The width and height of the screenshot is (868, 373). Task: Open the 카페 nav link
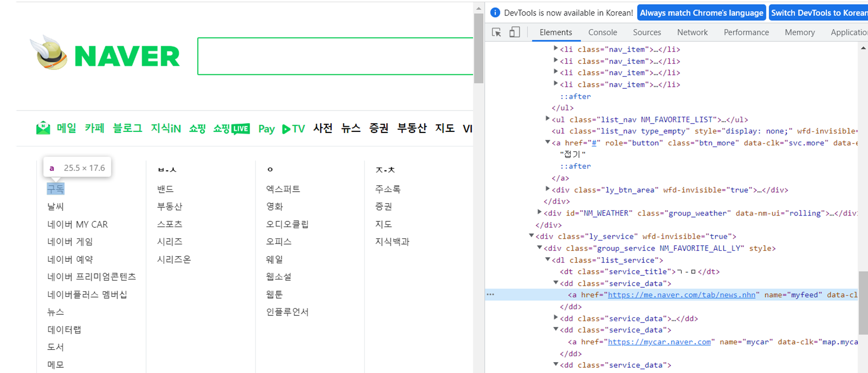click(x=95, y=128)
